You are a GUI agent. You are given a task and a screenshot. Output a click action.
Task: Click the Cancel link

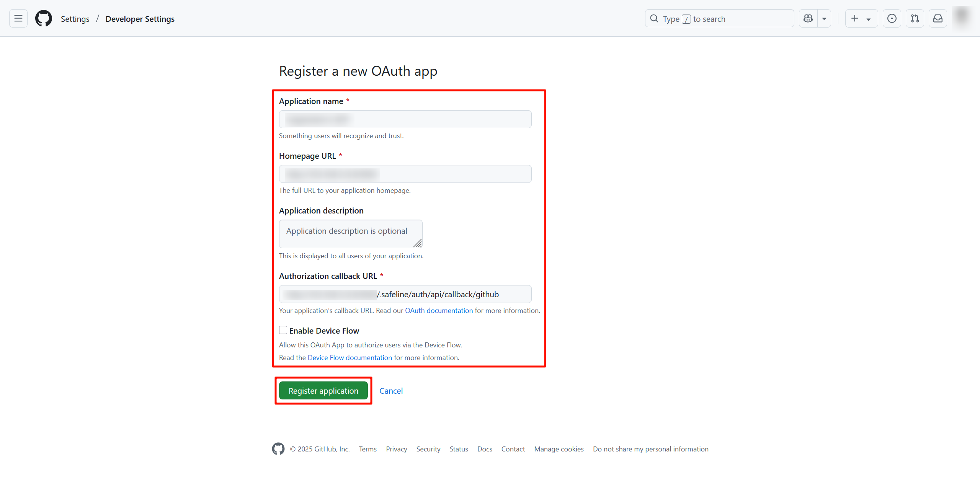[x=391, y=391]
